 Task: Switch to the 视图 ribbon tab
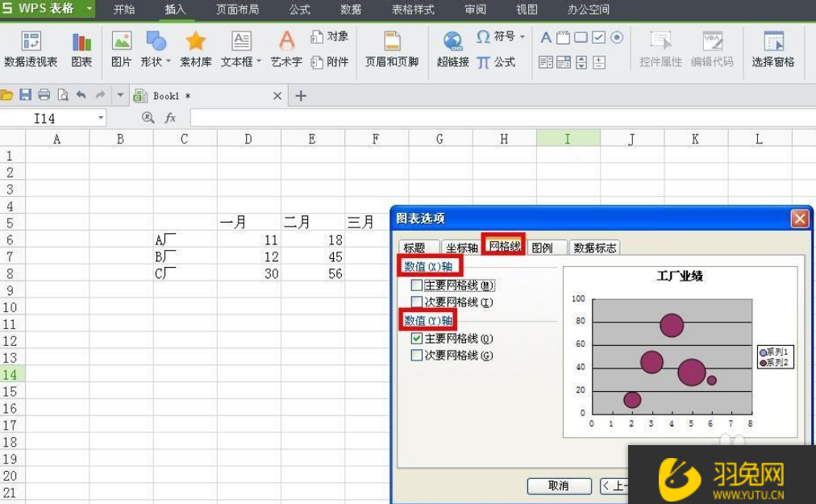point(527,10)
